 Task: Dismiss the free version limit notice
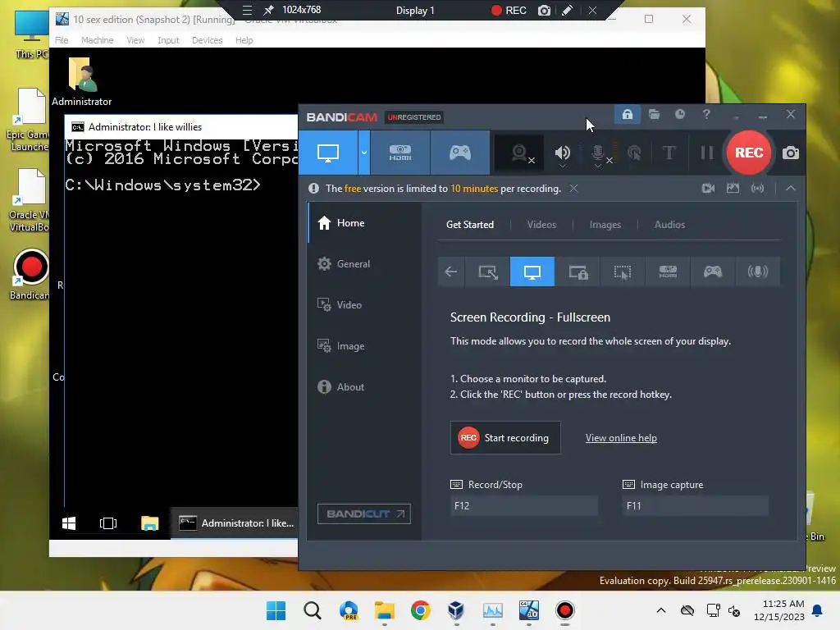point(573,188)
